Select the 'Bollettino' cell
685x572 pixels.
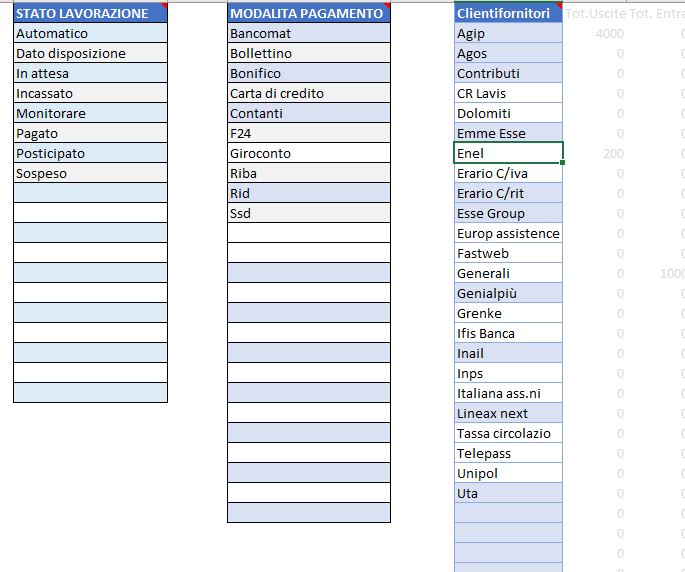tap(309, 53)
